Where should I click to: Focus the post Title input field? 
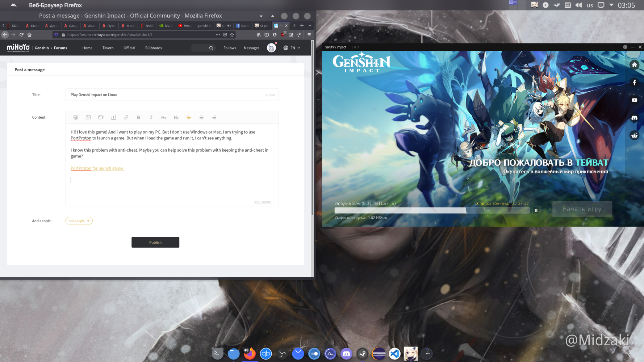tap(172, 94)
